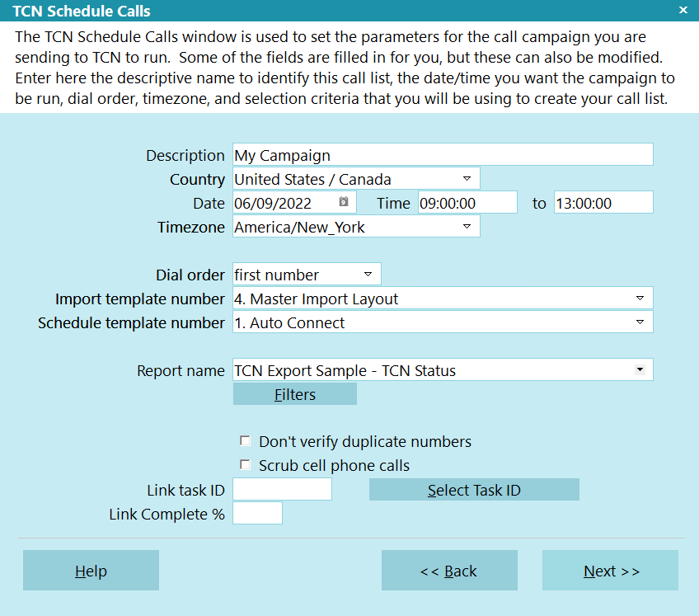Open the calendar picker in the Date field
This screenshot has height=616, width=699.
tap(343, 201)
